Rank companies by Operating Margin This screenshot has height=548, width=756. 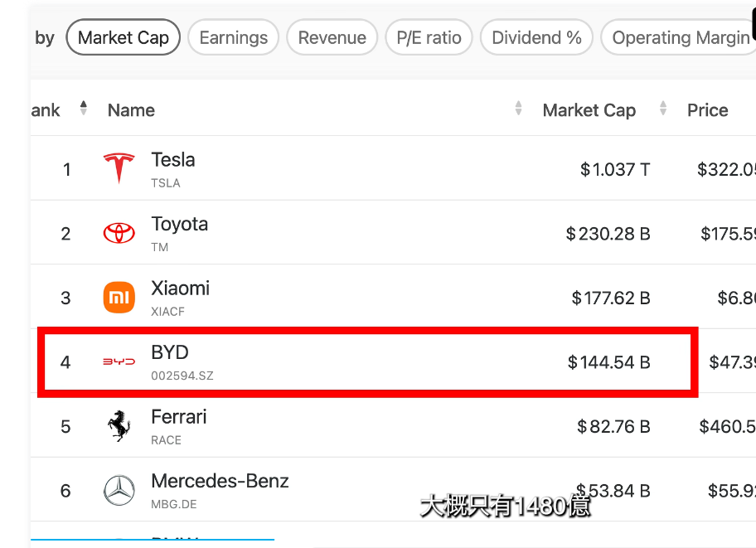(x=680, y=37)
